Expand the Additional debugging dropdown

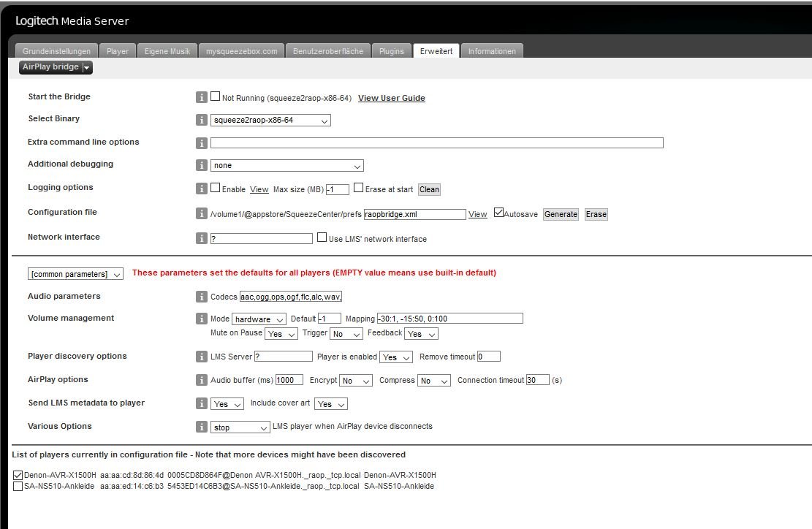pyautogui.click(x=287, y=166)
